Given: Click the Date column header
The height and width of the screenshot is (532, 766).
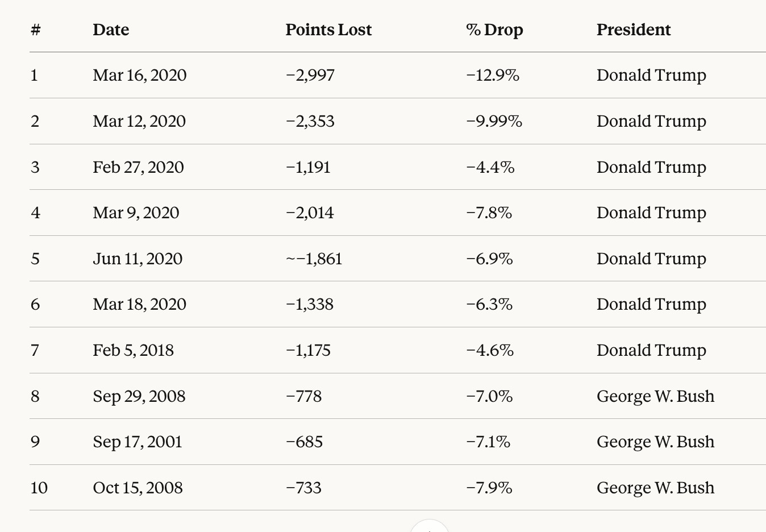Looking at the screenshot, I should pyautogui.click(x=111, y=30).
